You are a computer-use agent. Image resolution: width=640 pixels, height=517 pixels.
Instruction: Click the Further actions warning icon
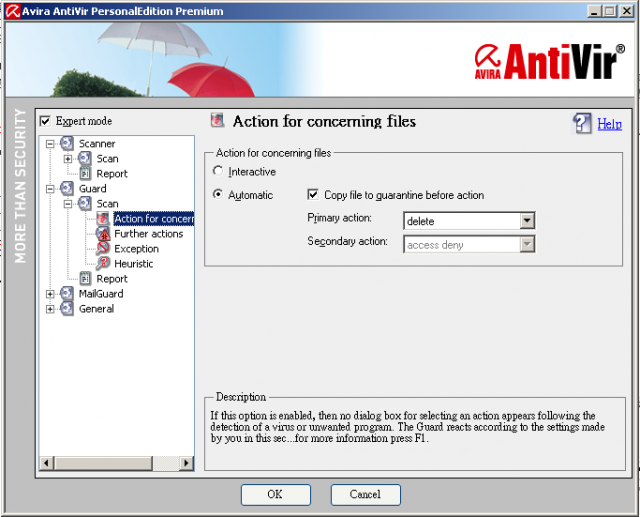103,233
